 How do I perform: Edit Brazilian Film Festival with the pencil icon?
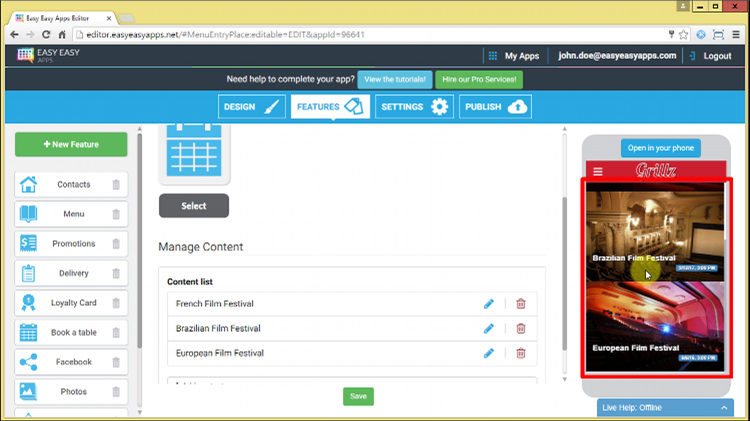pos(488,329)
